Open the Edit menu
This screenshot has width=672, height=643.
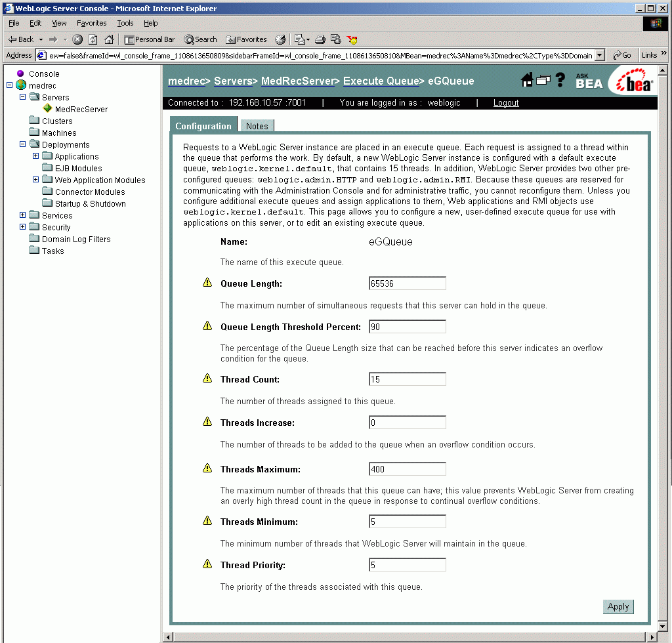35,23
